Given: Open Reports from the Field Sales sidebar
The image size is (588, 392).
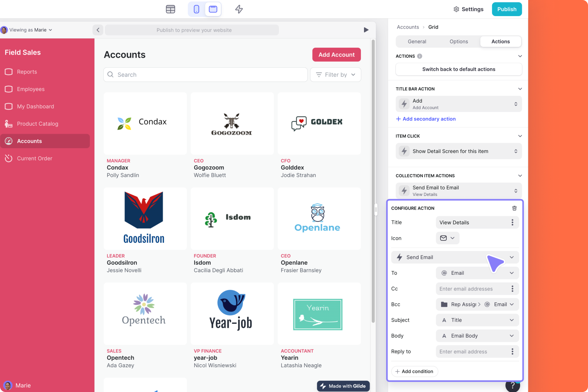Looking at the screenshot, I should (27, 72).
